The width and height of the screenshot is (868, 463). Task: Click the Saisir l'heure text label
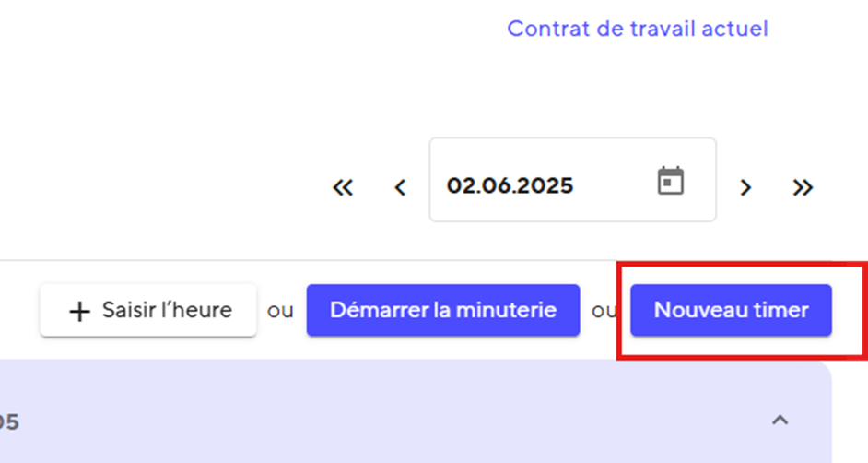(x=167, y=310)
